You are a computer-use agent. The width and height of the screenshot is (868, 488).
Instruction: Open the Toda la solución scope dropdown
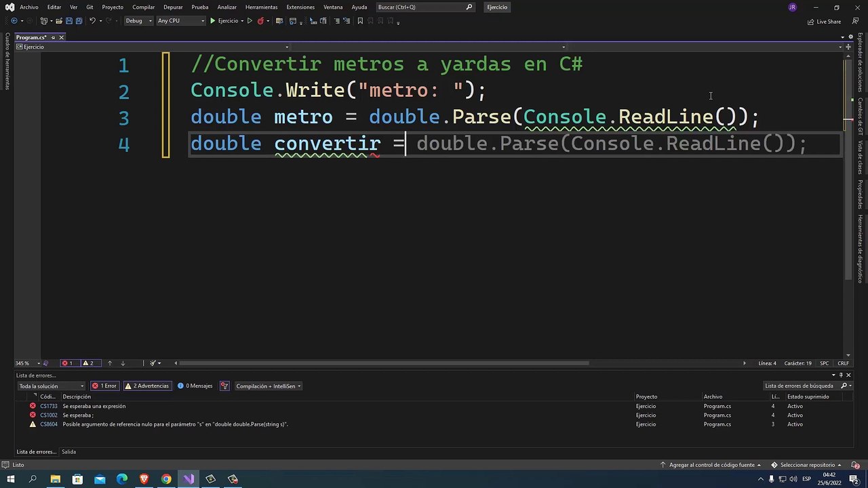point(51,386)
